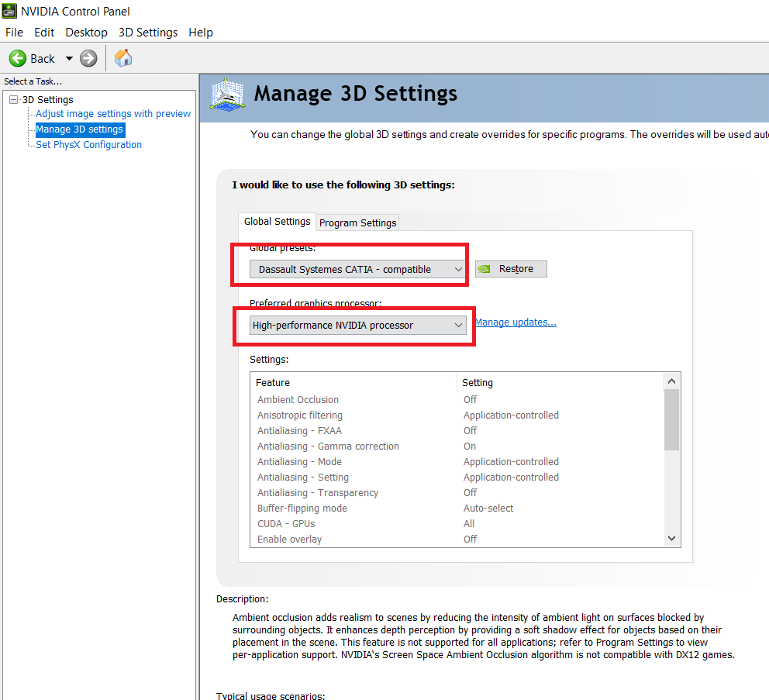
Task: Select the CUDA - GPUs row
Action: click(457, 524)
